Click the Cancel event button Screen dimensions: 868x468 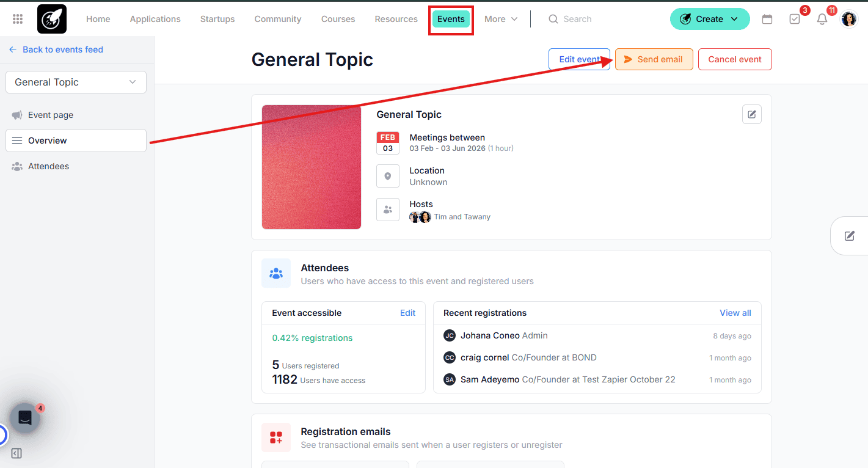pyautogui.click(x=734, y=59)
